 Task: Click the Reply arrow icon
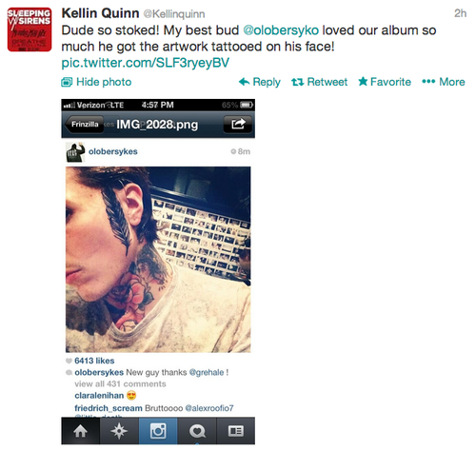pos(244,82)
